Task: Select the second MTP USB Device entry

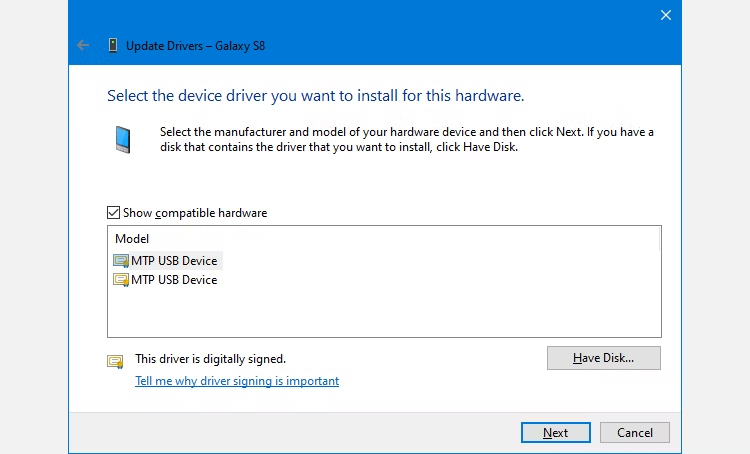Action: tap(174, 280)
